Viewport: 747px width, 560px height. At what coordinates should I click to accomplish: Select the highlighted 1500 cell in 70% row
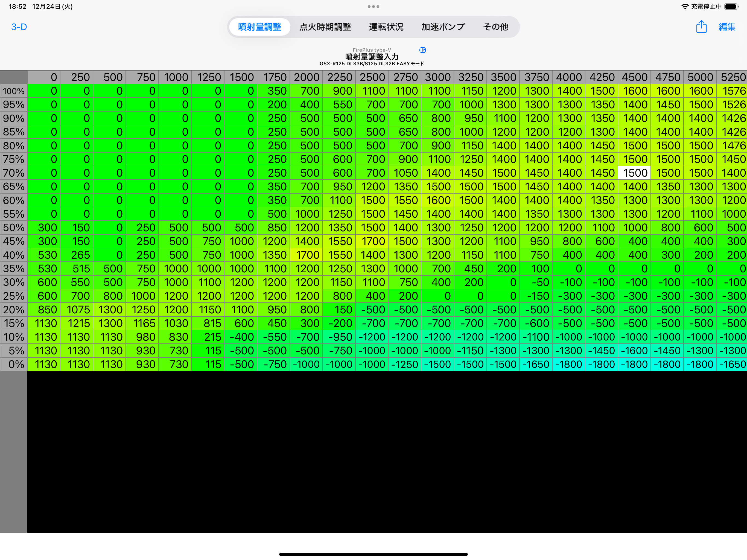(635, 173)
